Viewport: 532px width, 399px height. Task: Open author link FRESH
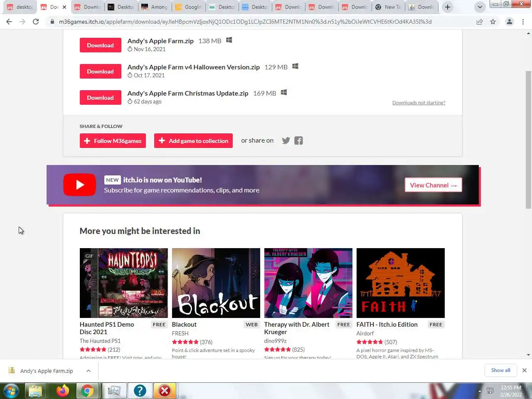tap(180, 333)
